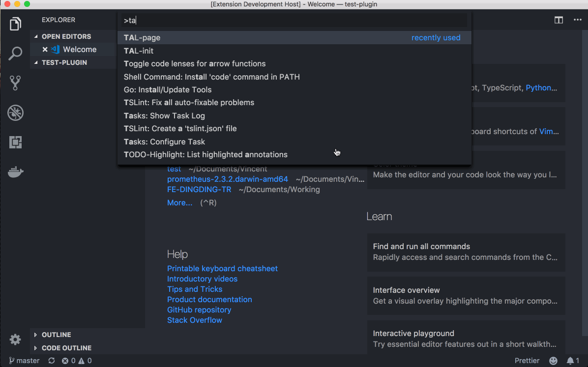Click Prettier in the status bar
This screenshot has height=367, width=588.
(x=527, y=361)
